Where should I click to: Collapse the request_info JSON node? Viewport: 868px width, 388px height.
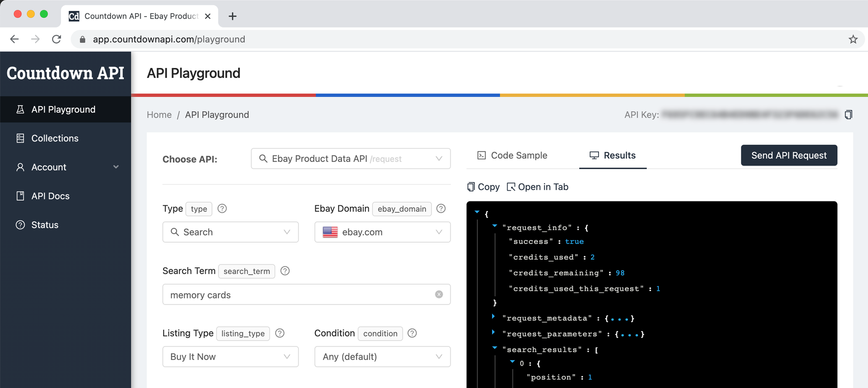[x=495, y=226]
